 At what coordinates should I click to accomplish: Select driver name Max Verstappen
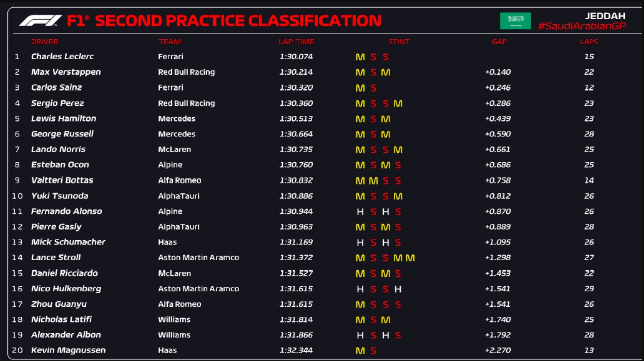click(66, 72)
